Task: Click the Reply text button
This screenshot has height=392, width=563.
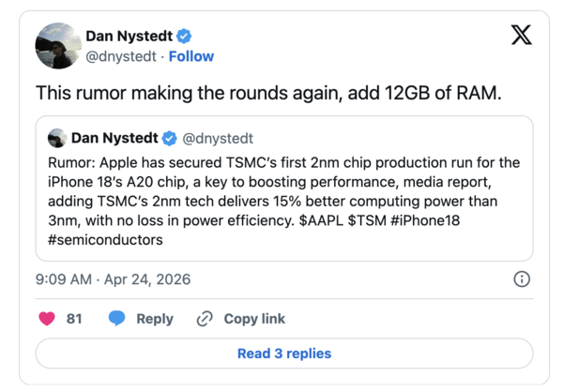Action: (155, 319)
